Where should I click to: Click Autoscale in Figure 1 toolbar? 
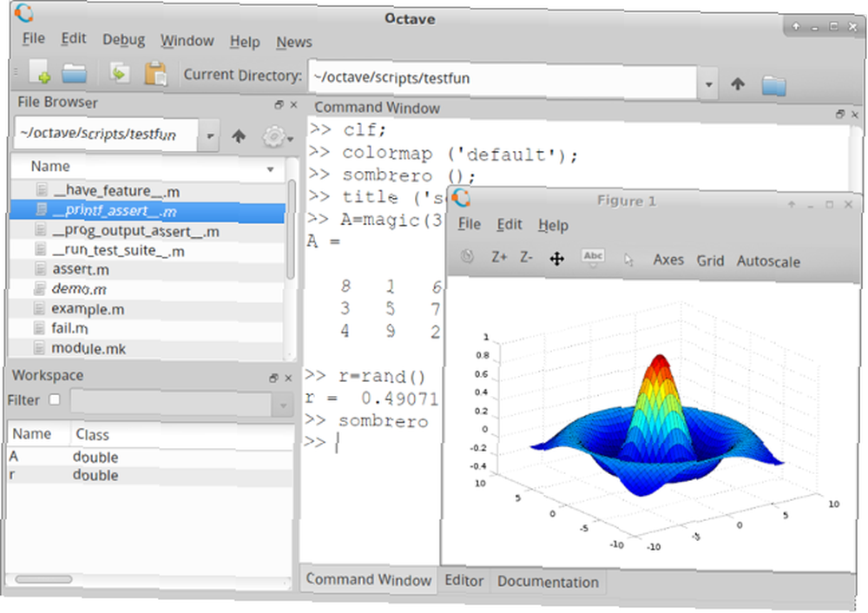click(x=768, y=261)
